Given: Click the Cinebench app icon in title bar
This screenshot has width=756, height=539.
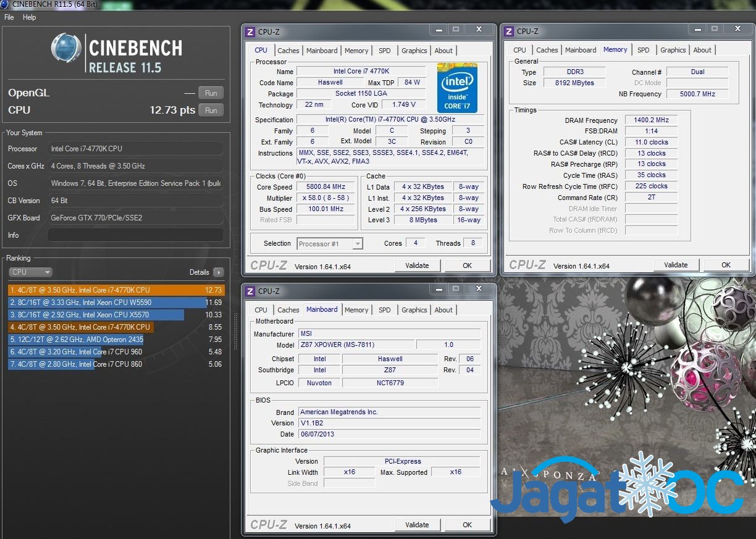Looking at the screenshot, I should pyautogui.click(x=5, y=5).
